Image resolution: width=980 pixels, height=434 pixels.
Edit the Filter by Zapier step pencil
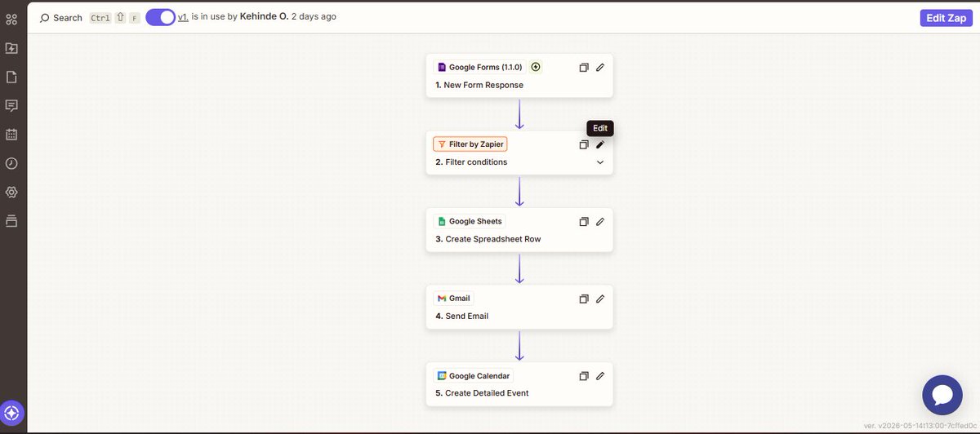[x=600, y=144]
